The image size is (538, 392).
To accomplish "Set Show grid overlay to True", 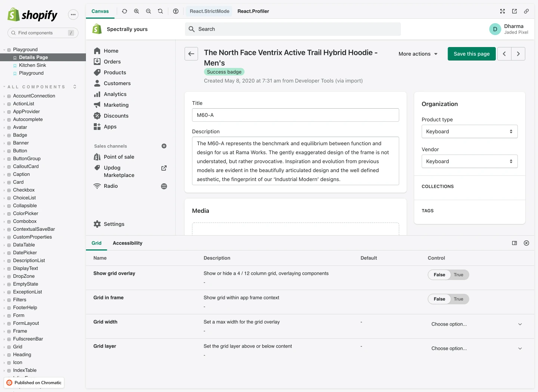I will [458, 275].
